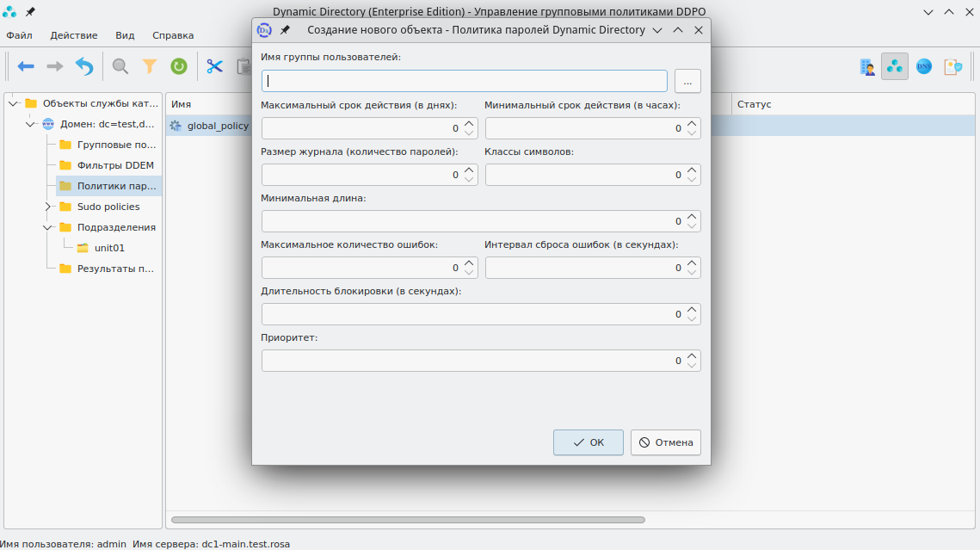Increase the maximum password age value
Screen dimensions: 980x550
tap(469, 124)
